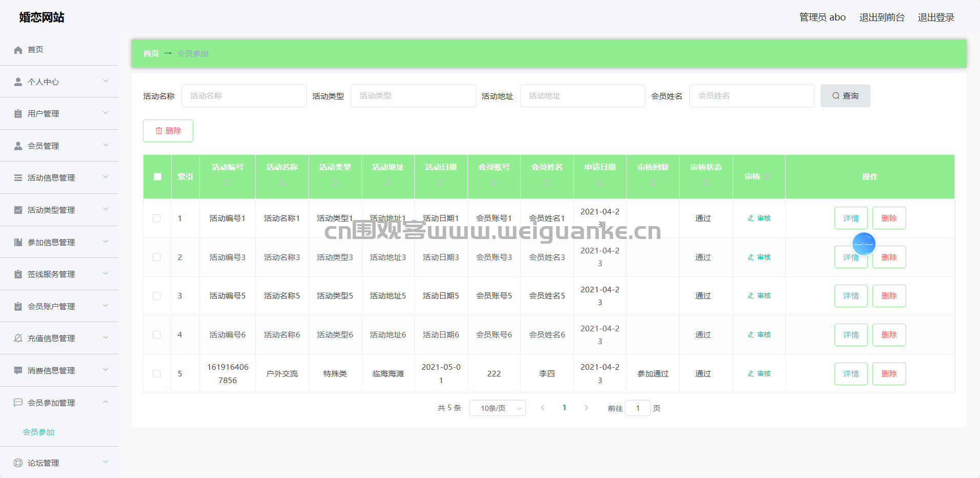Open the 10条/页 page size dropdown

coord(497,408)
